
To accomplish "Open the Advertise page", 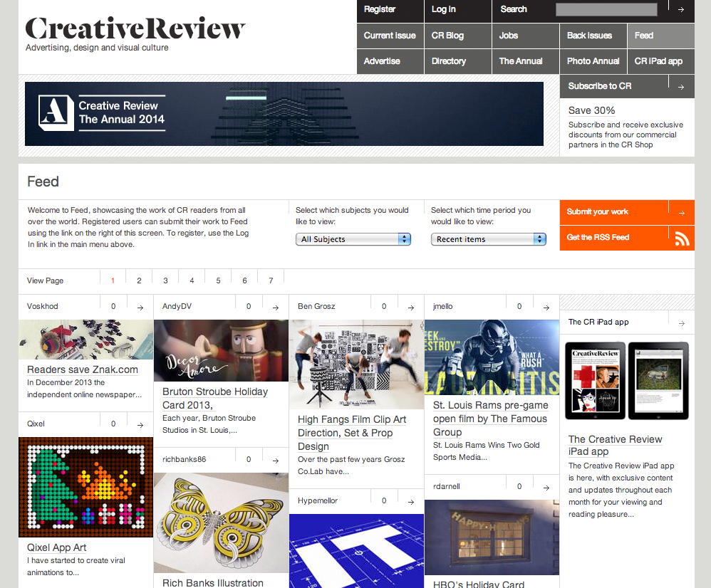I will (x=390, y=61).
